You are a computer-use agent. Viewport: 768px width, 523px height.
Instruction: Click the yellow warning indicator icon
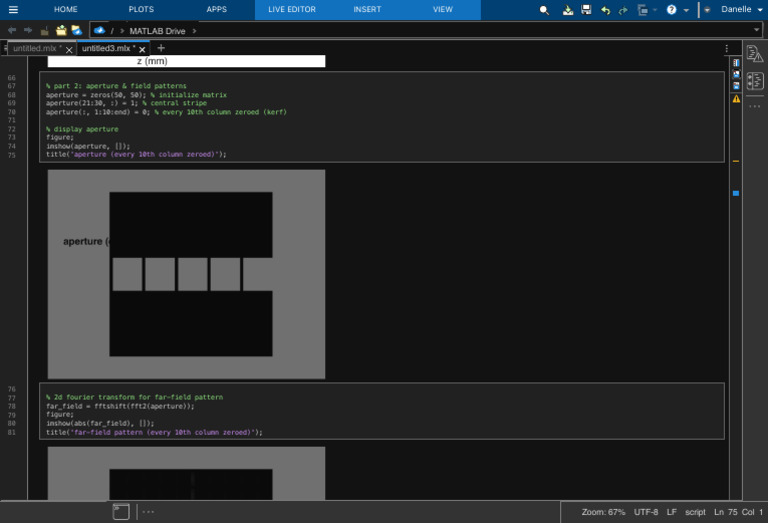[737, 99]
